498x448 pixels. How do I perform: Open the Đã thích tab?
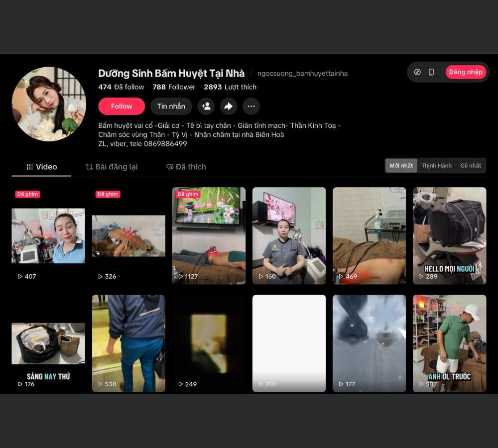pyautogui.click(x=186, y=167)
